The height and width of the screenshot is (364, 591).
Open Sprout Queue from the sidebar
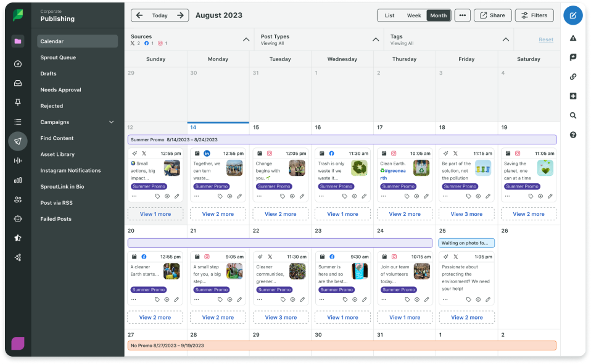tap(58, 57)
